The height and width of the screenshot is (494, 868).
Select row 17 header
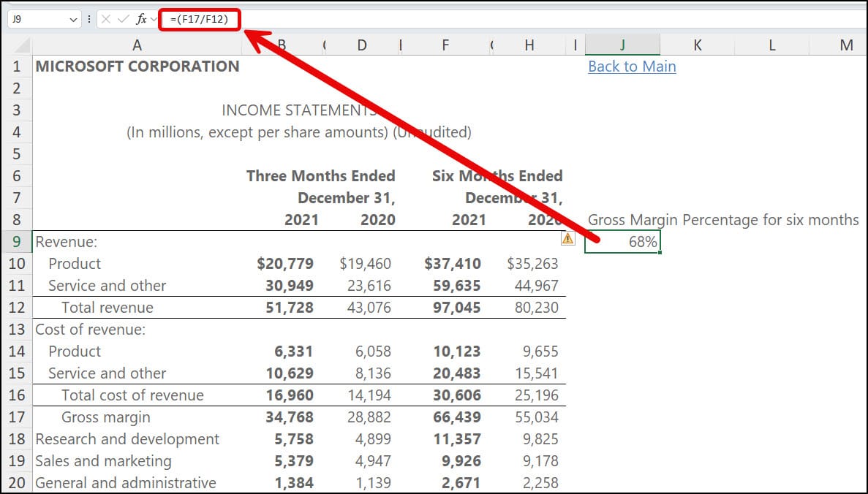coord(16,417)
